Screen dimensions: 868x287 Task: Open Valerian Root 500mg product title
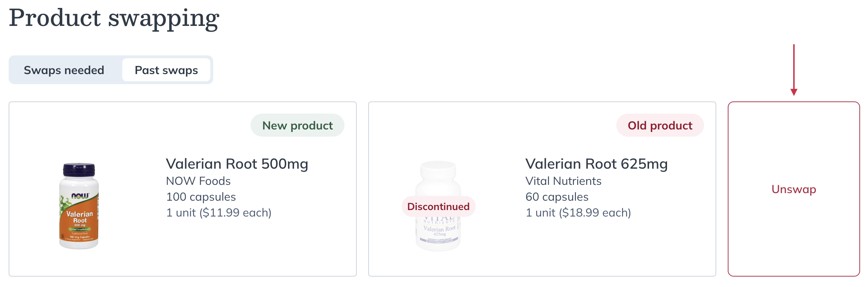237,164
